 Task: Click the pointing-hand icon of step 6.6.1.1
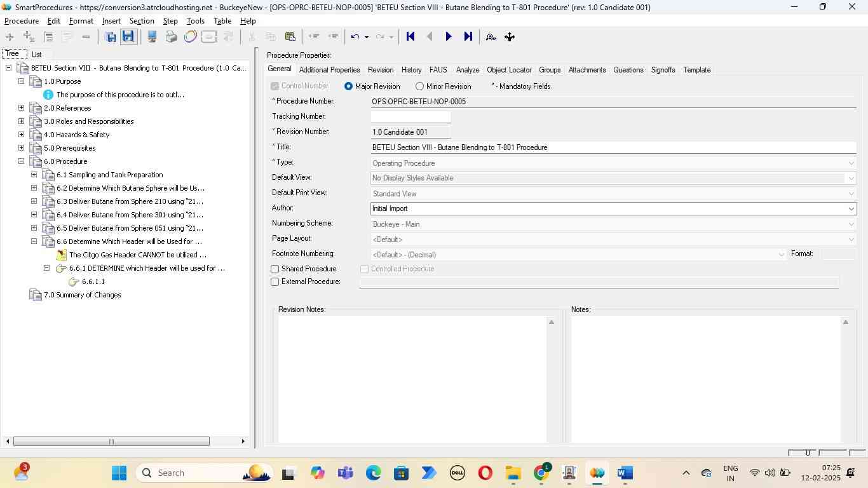(x=74, y=281)
